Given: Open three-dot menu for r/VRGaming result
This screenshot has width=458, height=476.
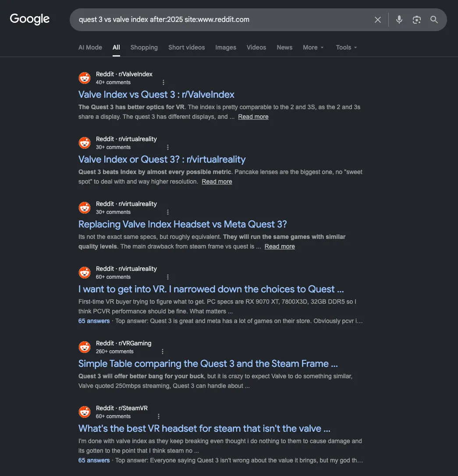Looking at the screenshot, I should [x=162, y=351].
